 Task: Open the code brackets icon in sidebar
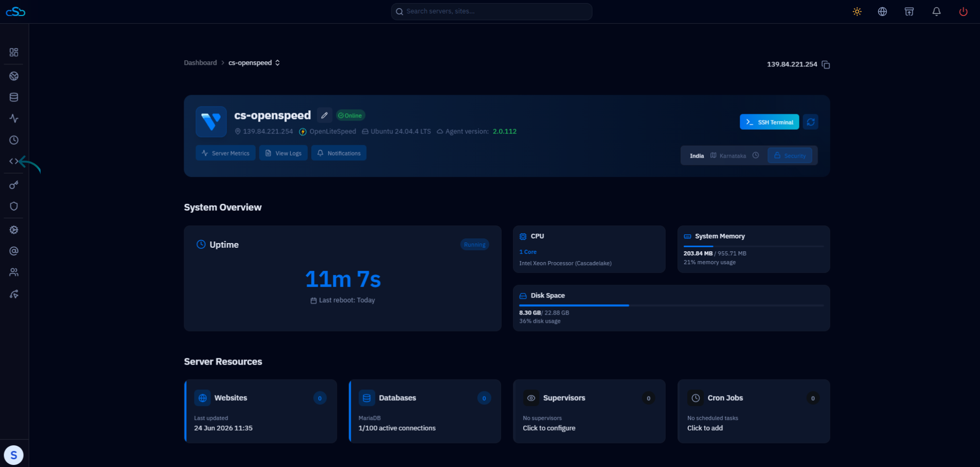pyautogui.click(x=14, y=161)
